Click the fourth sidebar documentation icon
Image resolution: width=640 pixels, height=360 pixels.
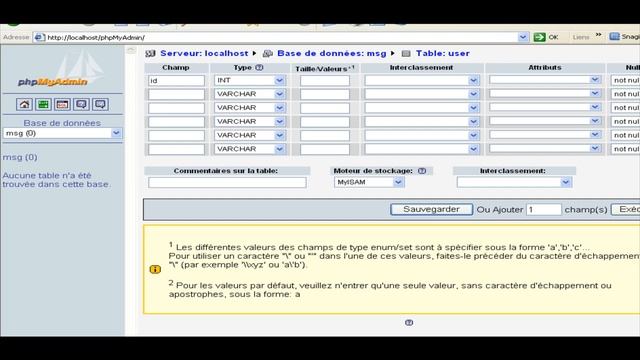(x=81, y=104)
